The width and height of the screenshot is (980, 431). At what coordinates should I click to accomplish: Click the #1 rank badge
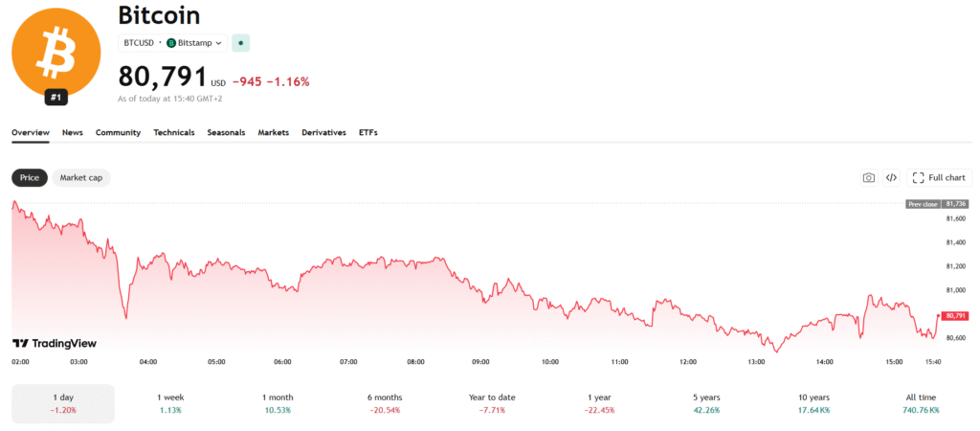click(56, 98)
